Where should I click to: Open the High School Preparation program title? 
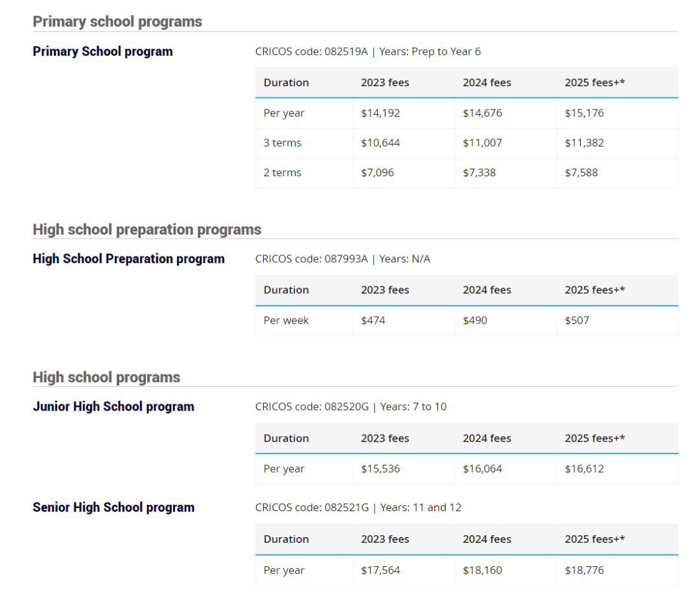(x=128, y=259)
